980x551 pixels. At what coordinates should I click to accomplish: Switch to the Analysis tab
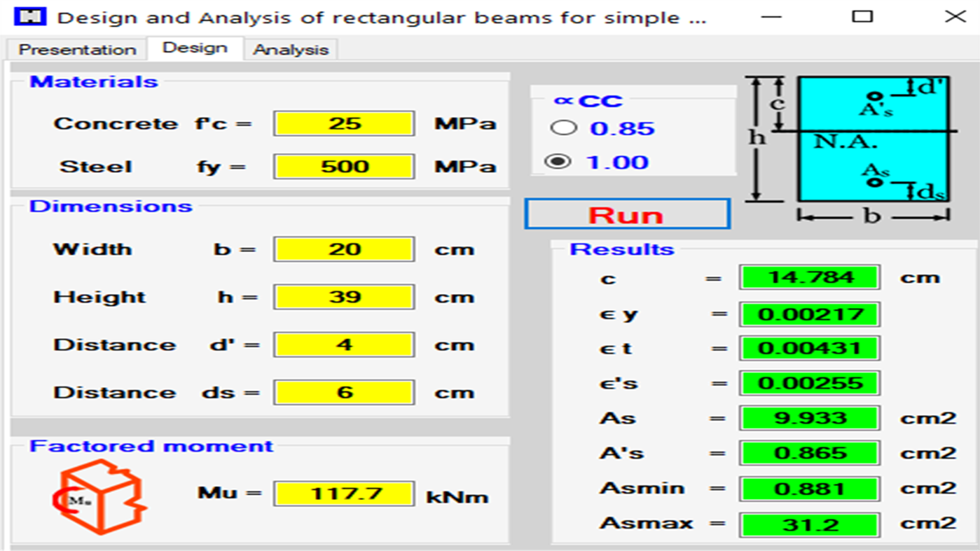291,49
